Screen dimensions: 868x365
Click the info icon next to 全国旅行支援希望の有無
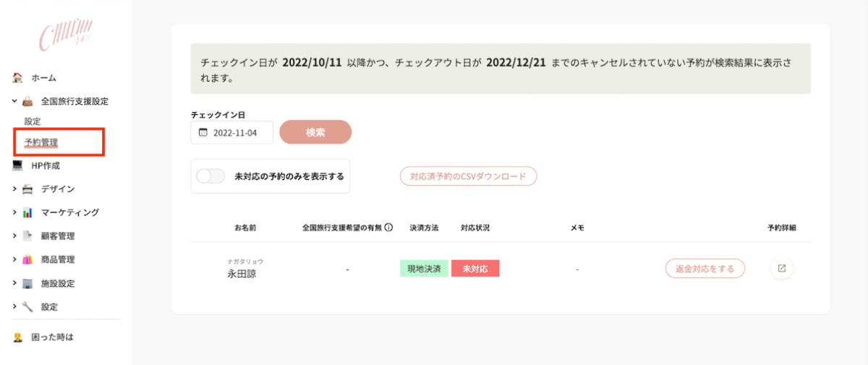point(388,228)
